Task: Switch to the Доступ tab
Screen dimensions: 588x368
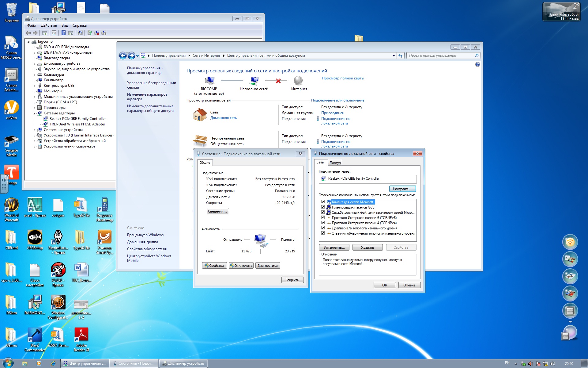Action: click(x=335, y=163)
